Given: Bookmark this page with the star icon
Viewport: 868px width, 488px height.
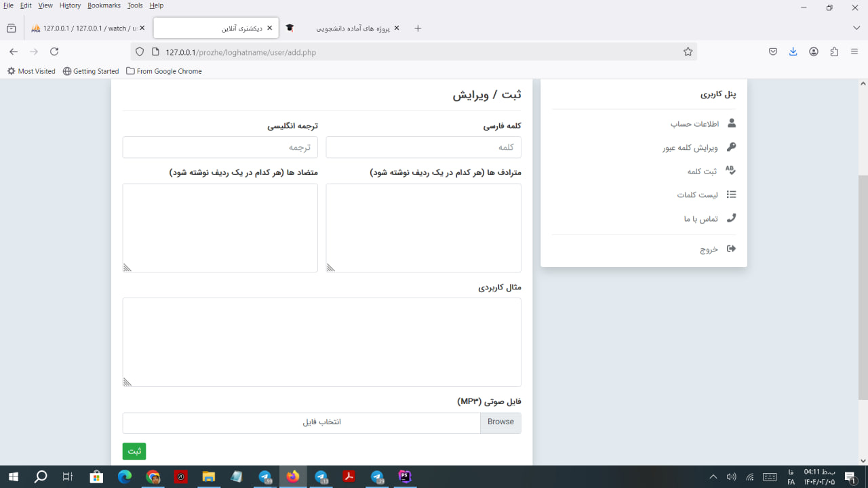Looking at the screenshot, I should click(688, 52).
